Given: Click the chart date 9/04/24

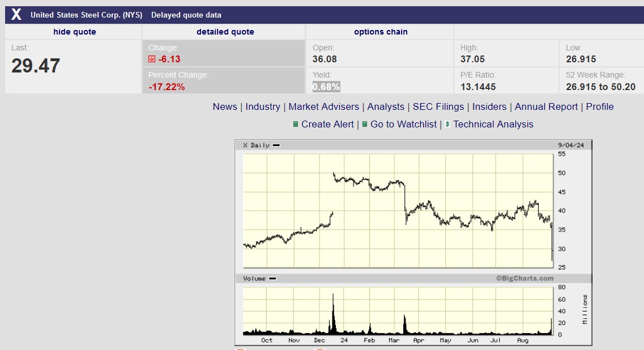Looking at the screenshot, I should [x=571, y=146].
